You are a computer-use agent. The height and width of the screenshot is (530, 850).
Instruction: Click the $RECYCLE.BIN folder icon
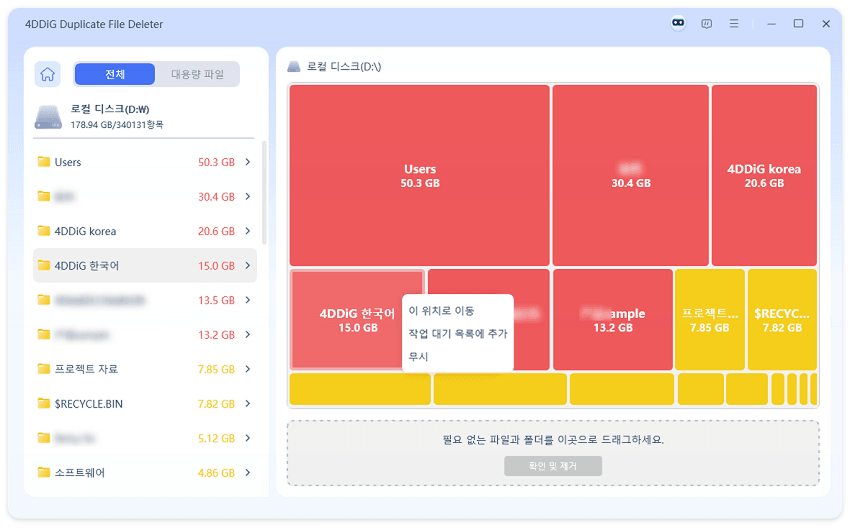pyautogui.click(x=43, y=404)
